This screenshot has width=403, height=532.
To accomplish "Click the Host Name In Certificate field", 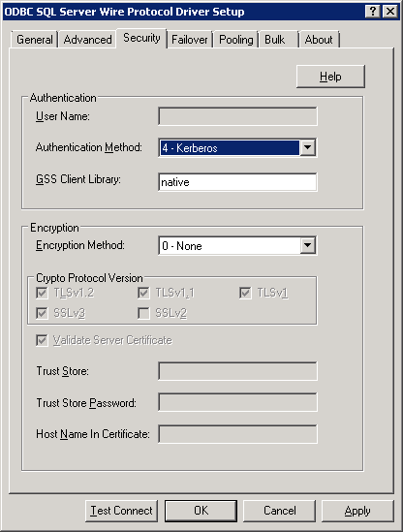I will coord(237,434).
